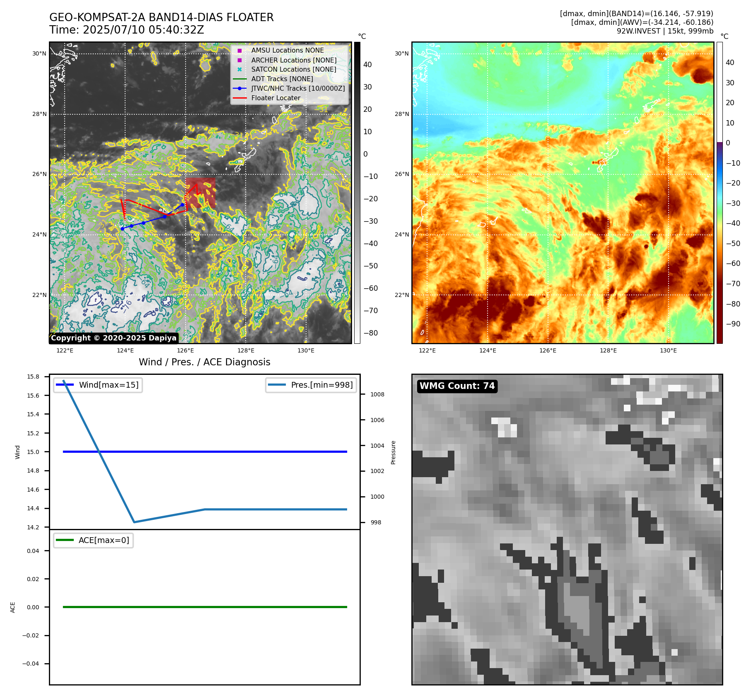The width and height of the screenshot is (751, 700).
Task: Click the '92W.INVEST | 15kt, 999mb' label
Action: [665, 31]
